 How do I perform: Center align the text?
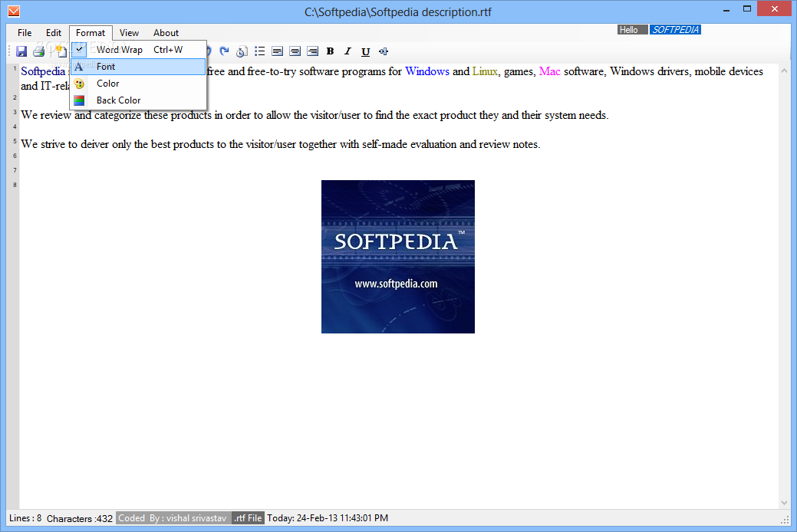tap(295, 51)
